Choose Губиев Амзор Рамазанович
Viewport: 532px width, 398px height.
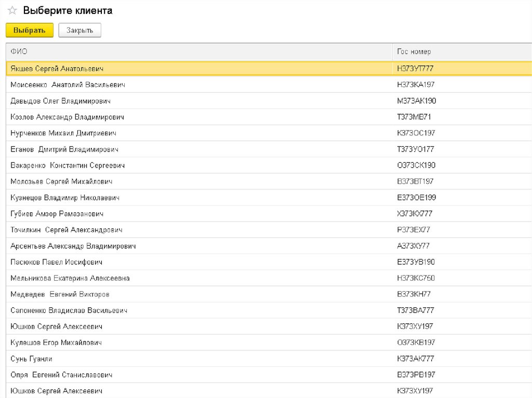57,213
